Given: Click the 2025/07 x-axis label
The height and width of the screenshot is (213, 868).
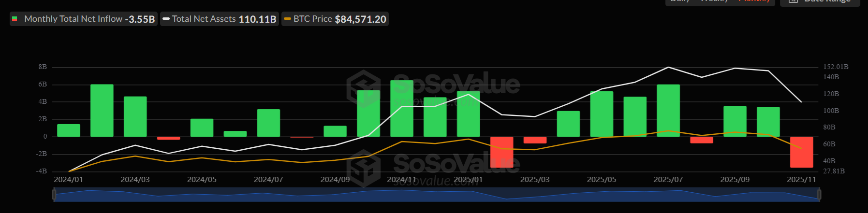Looking at the screenshot, I should [668, 180].
